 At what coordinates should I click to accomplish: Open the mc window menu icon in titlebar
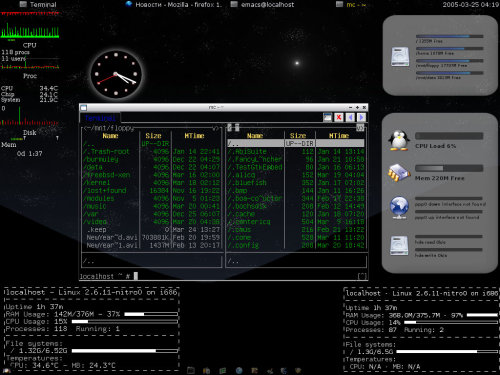pos(83,107)
